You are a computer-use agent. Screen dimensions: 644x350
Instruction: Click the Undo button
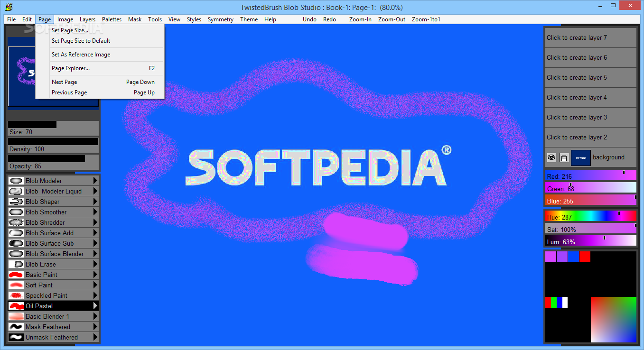pos(309,19)
